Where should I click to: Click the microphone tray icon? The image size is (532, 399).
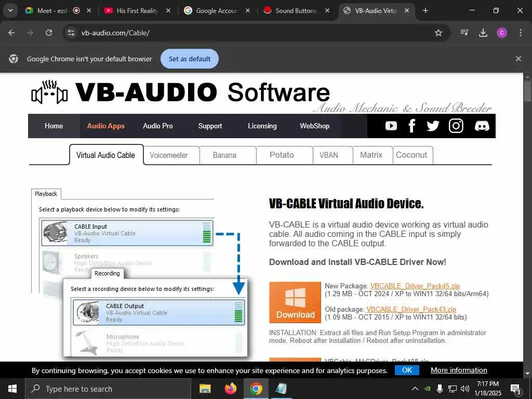(440, 389)
